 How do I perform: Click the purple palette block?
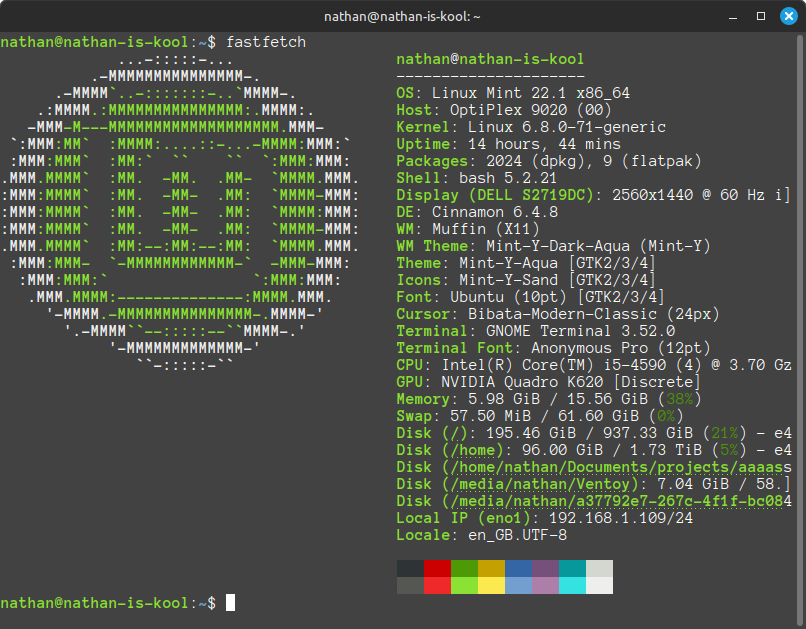point(545,568)
